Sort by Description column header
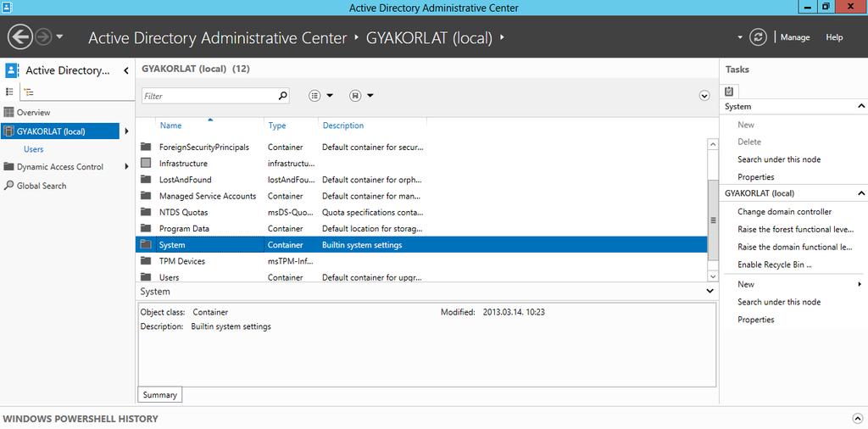The height and width of the screenshot is (429, 868). coord(343,125)
